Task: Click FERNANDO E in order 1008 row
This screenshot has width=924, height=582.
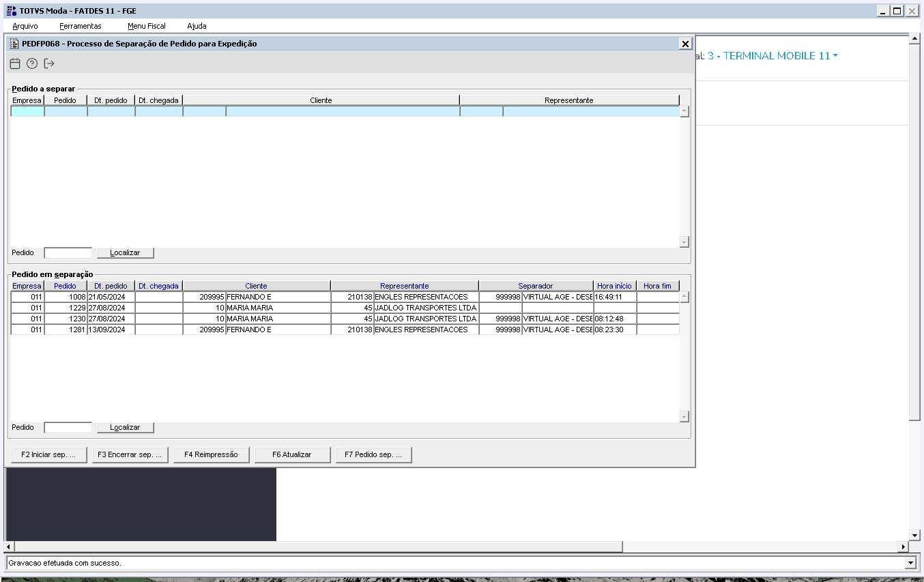Action: [278, 297]
